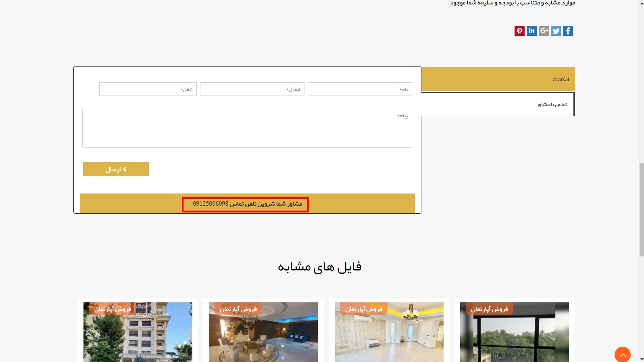
Task: Focus the تلفن phone input field
Action: click(x=148, y=89)
